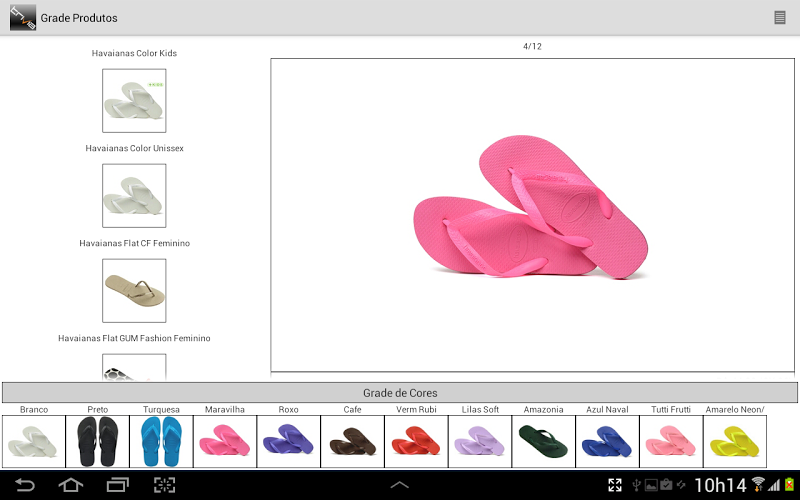Tap the shopping bag notification icon
This screenshot has width=800, height=500.
(x=666, y=484)
